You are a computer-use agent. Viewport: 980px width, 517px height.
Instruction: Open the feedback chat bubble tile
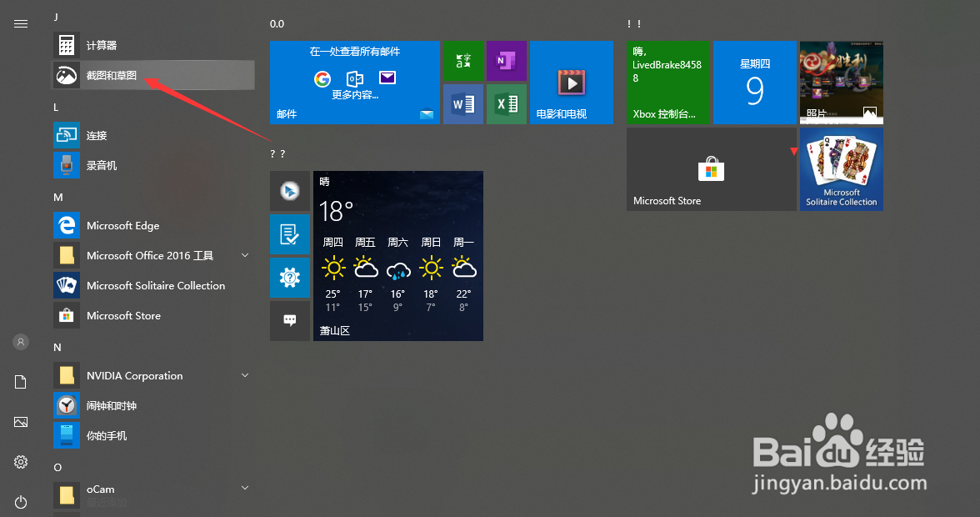(x=290, y=321)
